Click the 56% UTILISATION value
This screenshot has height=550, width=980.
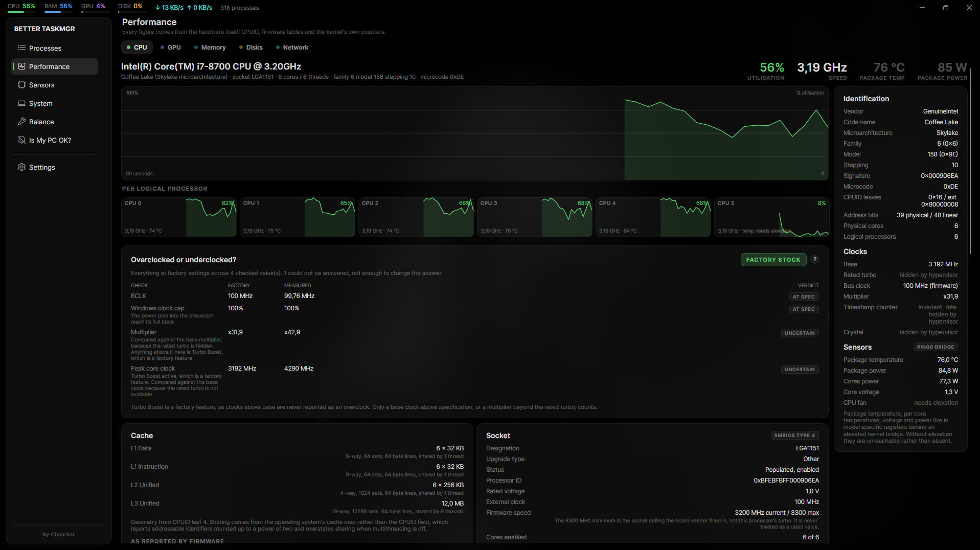[771, 67]
